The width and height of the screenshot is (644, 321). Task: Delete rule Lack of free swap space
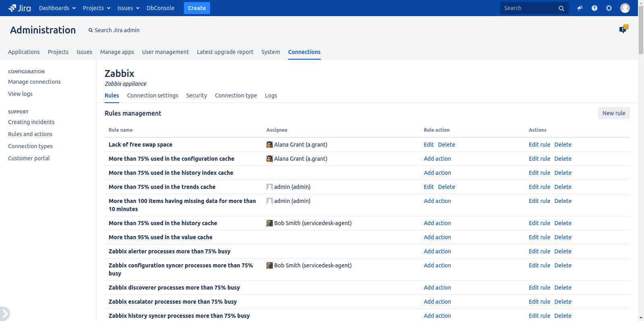(x=563, y=145)
